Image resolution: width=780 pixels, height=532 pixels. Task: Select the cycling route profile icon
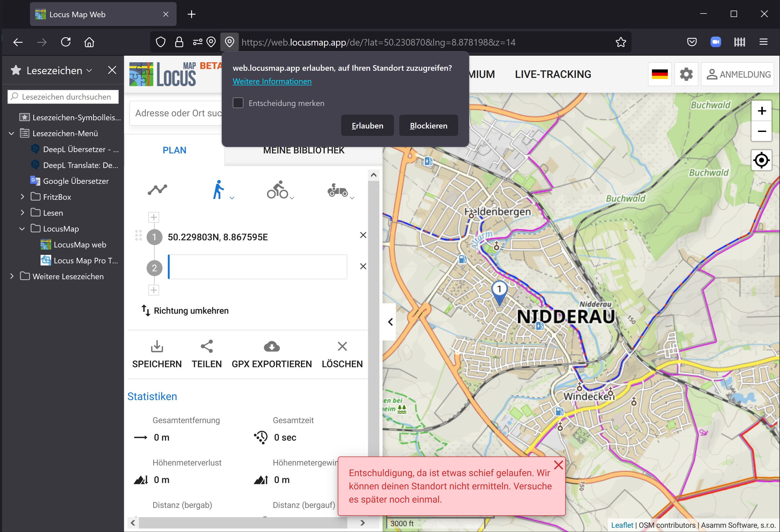tap(278, 190)
